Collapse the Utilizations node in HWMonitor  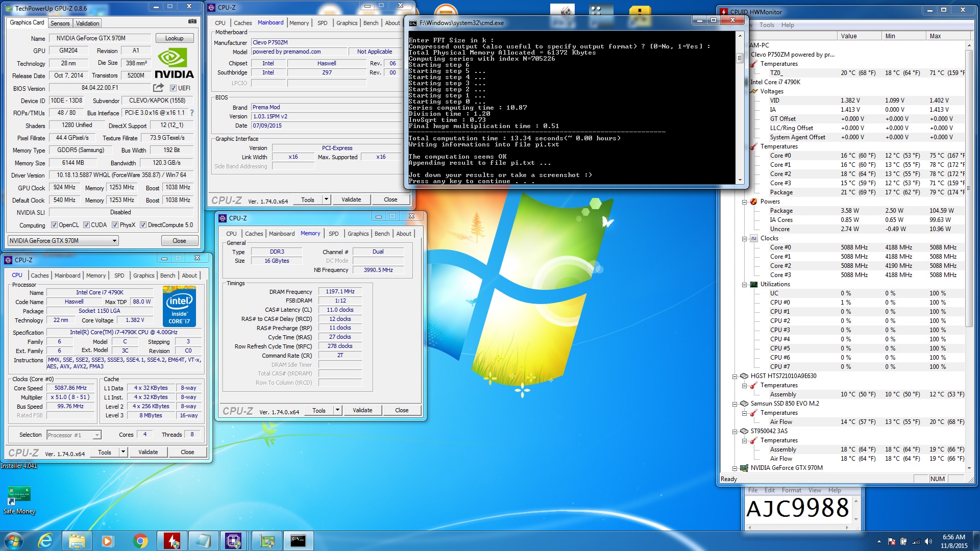click(x=744, y=284)
